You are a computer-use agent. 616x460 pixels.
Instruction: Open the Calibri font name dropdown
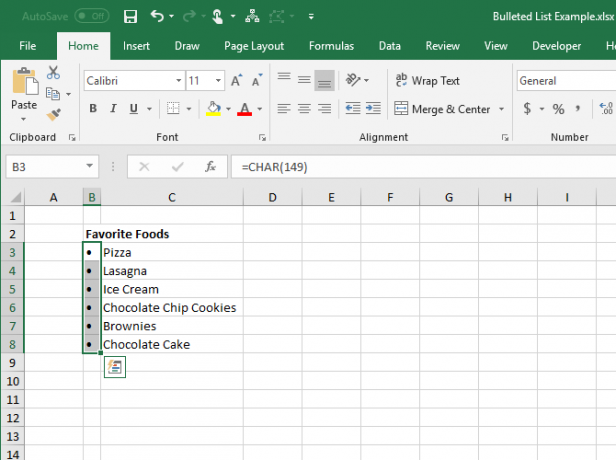(x=179, y=81)
